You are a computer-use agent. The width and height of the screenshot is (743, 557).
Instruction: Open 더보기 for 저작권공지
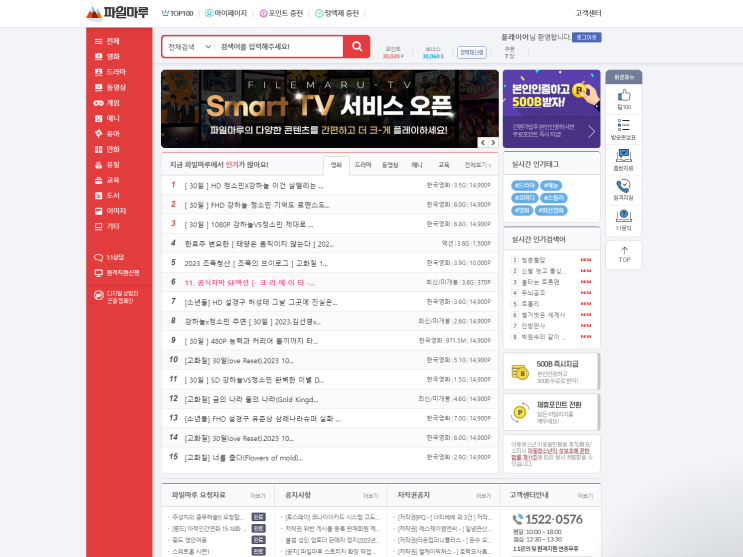pyautogui.click(x=483, y=496)
